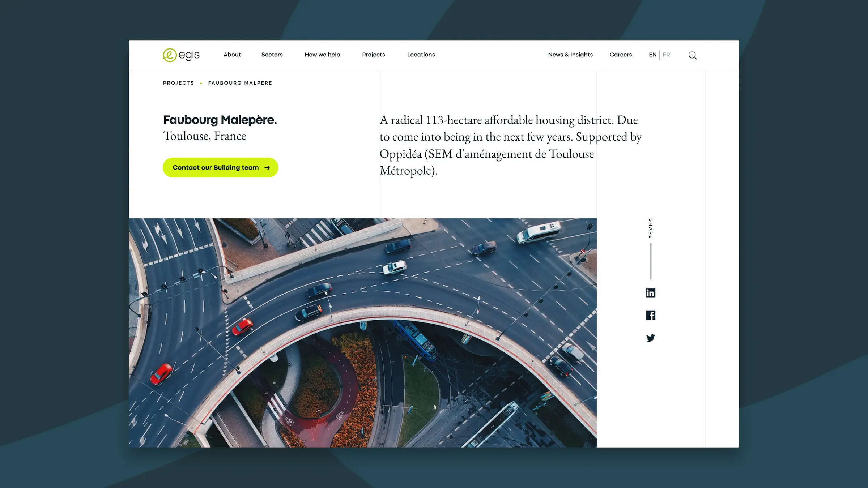Screen dimensions: 868x488
Task: Open the Sectors menu
Action: (272, 55)
